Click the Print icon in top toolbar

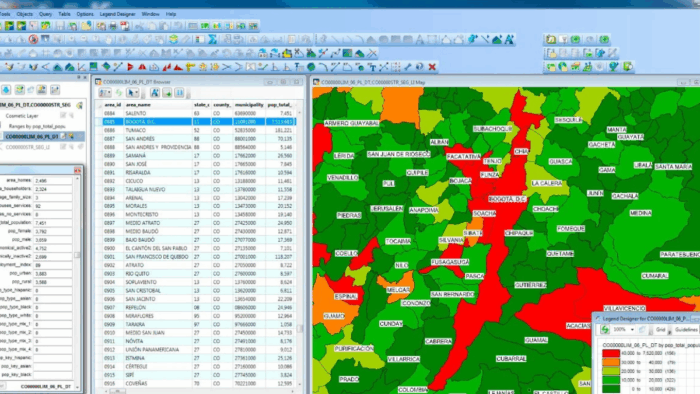(113, 26)
